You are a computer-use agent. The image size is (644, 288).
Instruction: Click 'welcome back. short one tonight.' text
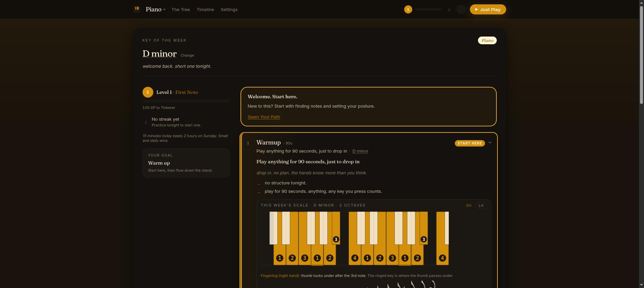177,66
